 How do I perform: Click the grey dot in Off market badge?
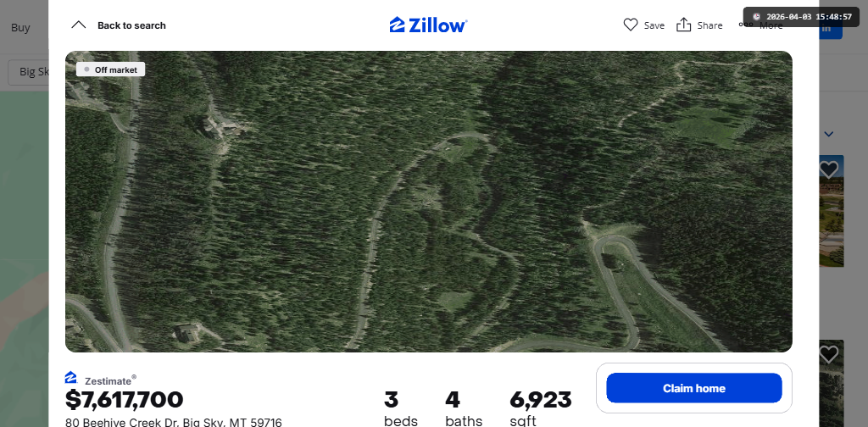pyautogui.click(x=86, y=69)
